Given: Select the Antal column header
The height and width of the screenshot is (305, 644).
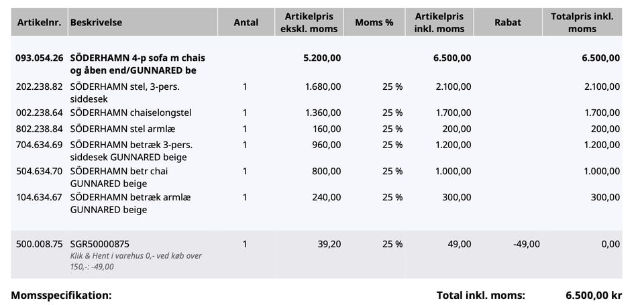Looking at the screenshot, I should coord(246,22).
